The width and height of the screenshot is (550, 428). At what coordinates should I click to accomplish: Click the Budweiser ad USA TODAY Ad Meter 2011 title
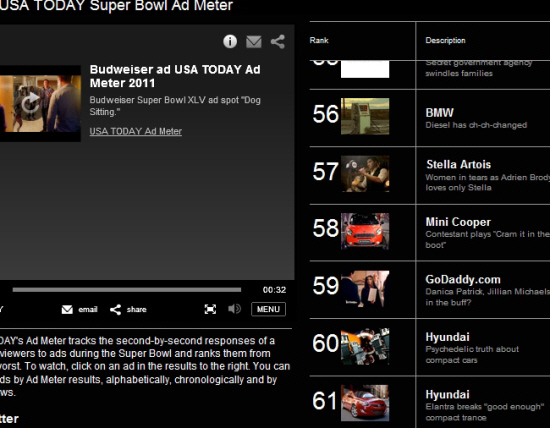tap(175, 76)
